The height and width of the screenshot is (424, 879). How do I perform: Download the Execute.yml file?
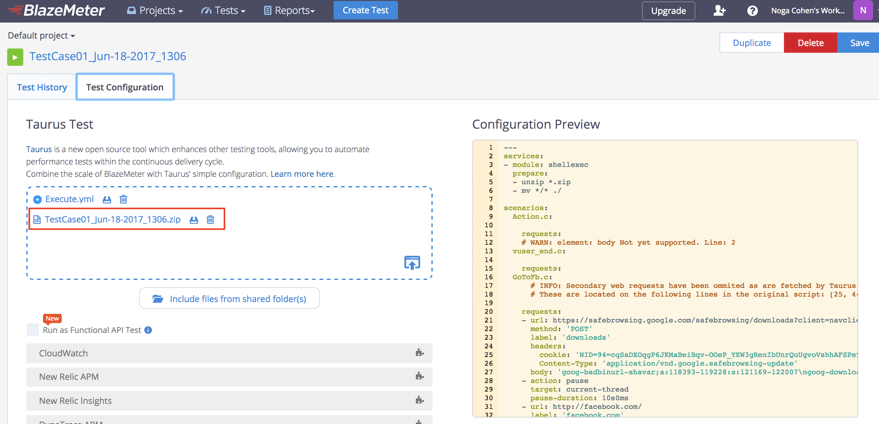pos(107,199)
